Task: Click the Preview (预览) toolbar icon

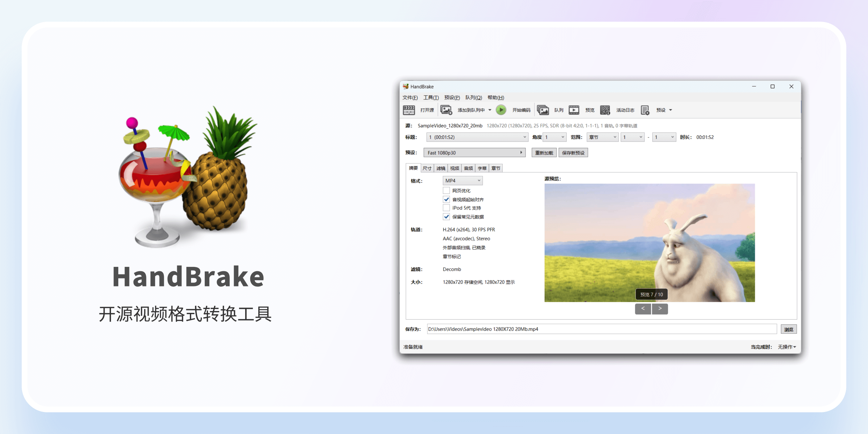Action: pyautogui.click(x=574, y=110)
